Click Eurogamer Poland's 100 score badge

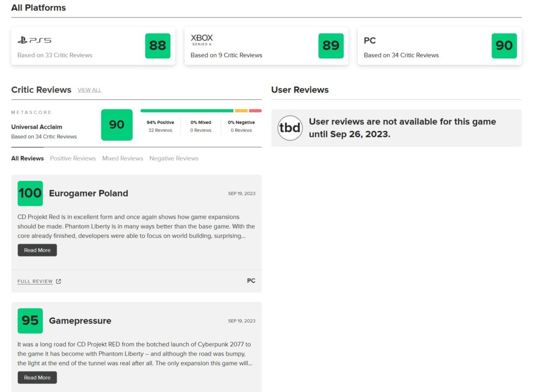click(x=30, y=193)
